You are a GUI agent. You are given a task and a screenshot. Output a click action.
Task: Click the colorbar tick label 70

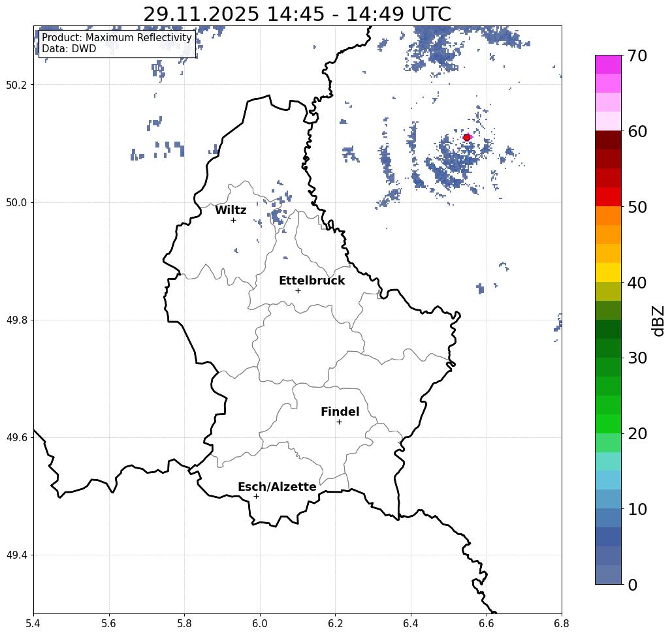tap(637, 55)
